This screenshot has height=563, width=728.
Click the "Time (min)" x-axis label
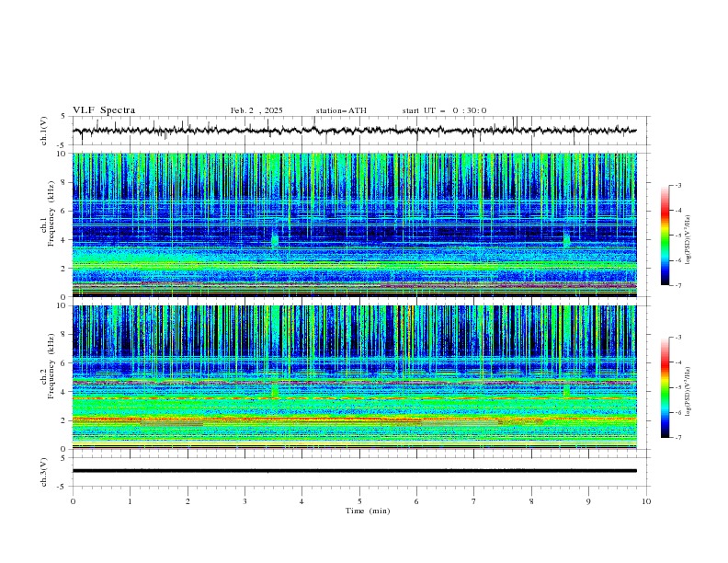[x=368, y=511]
